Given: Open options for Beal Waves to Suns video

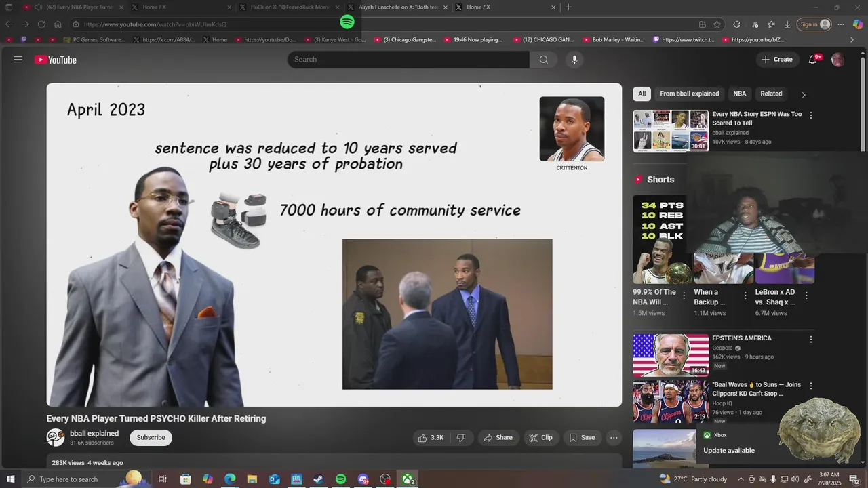Looking at the screenshot, I should coord(811,386).
